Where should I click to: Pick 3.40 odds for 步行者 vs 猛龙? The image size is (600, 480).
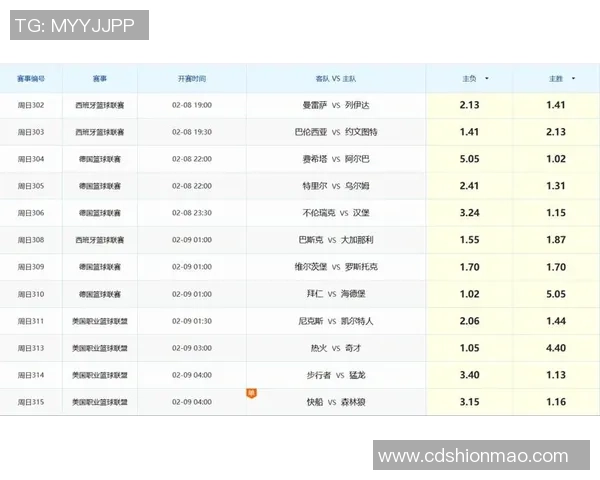click(470, 375)
